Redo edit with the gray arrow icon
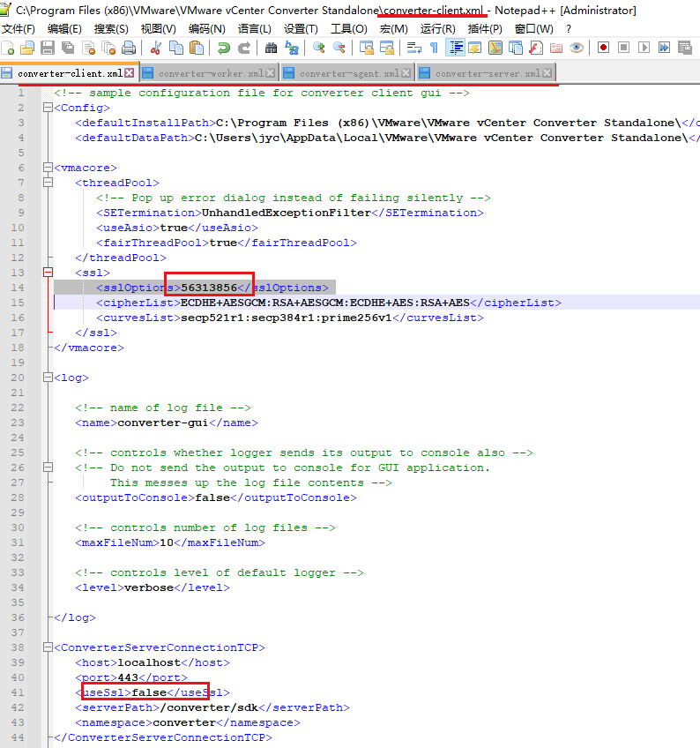The width and height of the screenshot is (700, 748). (244, 48)
